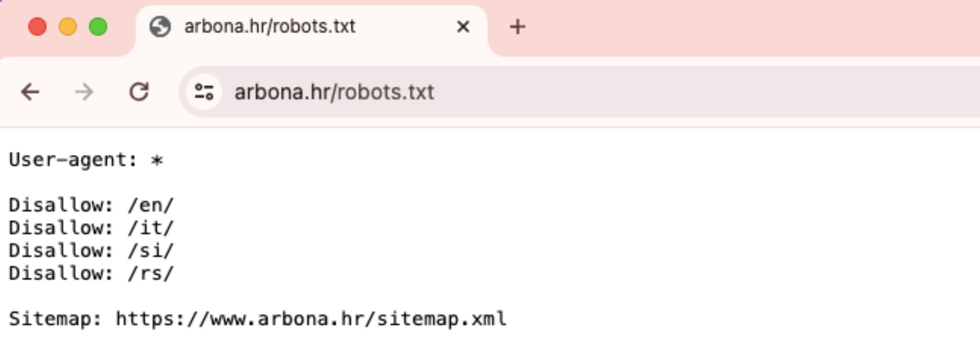Image resolution: width=980 pixels, height=362 pixels.
Task: Click the red close window button
Action: pos(37,27)
